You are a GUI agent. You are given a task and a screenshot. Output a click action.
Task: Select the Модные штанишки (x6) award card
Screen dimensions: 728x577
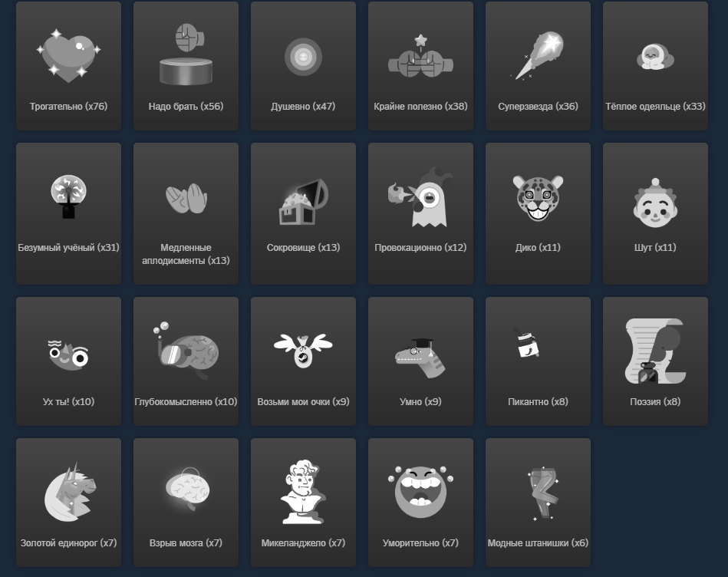click(x=538, y=503)
